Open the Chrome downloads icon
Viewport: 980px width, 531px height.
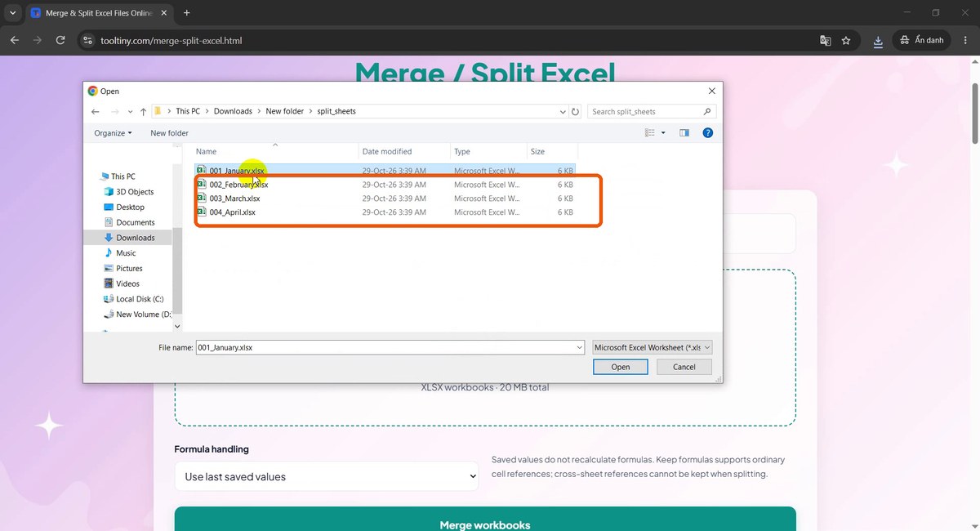tap(878, 40)
